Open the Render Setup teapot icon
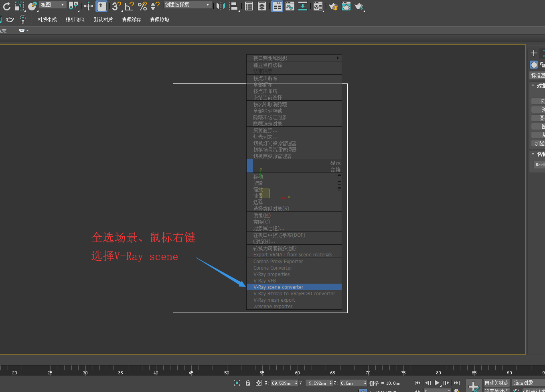 (x=333, y=6)
